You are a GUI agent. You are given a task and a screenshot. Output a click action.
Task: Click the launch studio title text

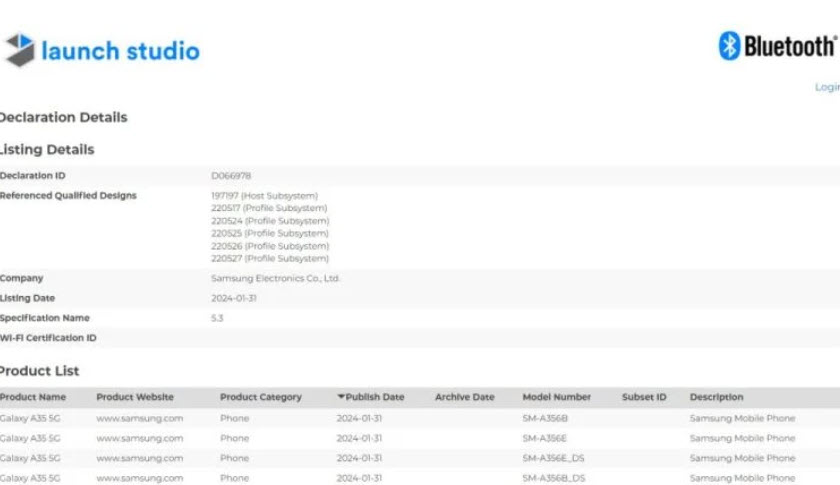click(x=121, y=51)
